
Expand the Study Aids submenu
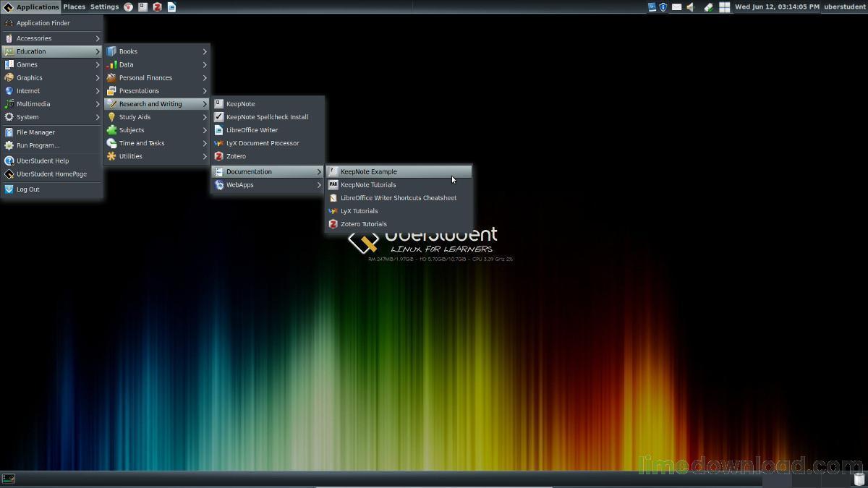(x=157, y=117)
